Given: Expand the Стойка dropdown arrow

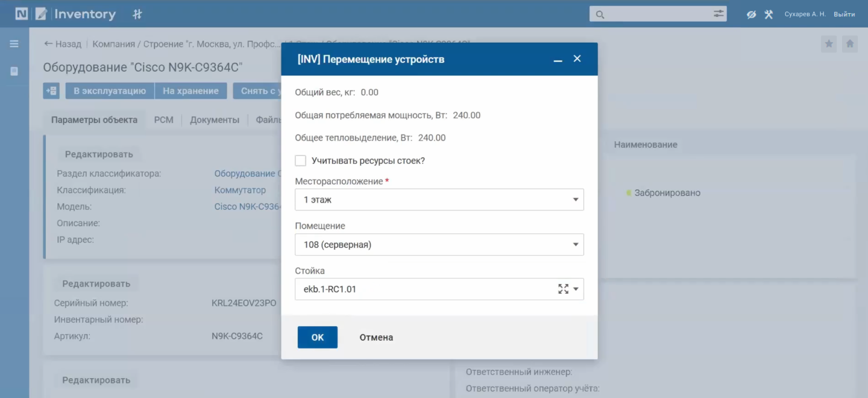Looking at the screenshot, I should tap(576, 289).
